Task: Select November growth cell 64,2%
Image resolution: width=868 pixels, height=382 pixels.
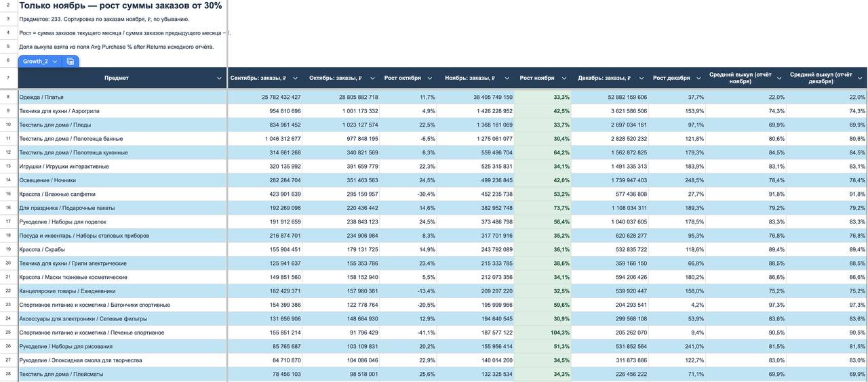Action: click(x=543, y=153)
